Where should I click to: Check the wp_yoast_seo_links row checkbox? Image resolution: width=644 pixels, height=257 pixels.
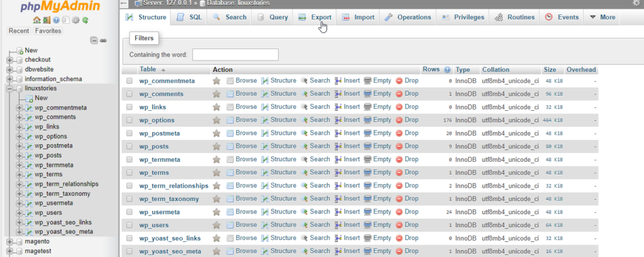coord(130,239)
